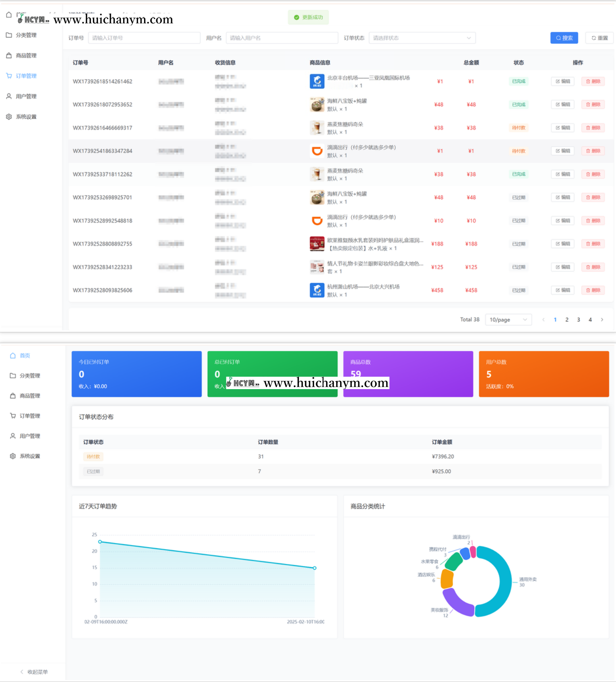Image resolution: width=616 pixels, height=682 pixels.
Task: Click the 收起菜单 collapse arrow icon
Action: click(x=22, y=672)
